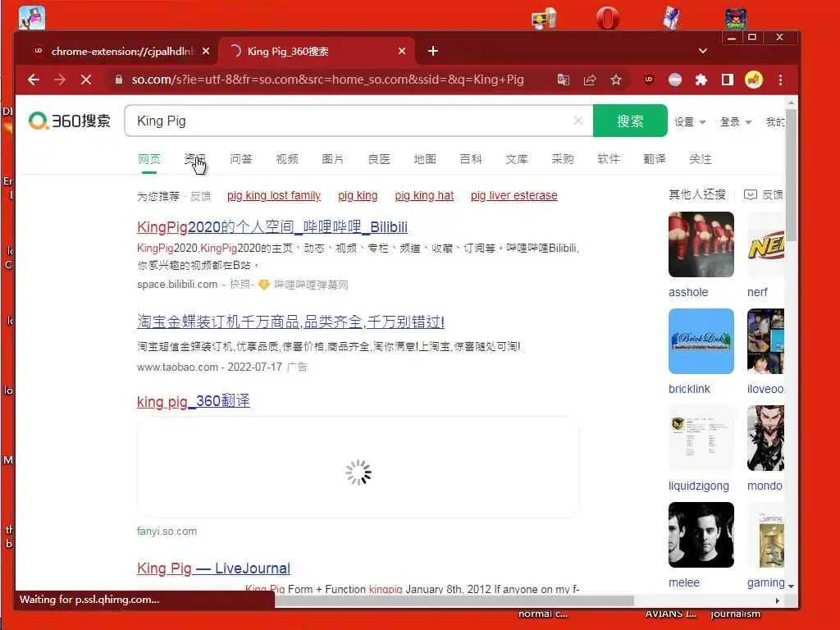Click the pig liver esterase suggestion
The height and width of the screenshot is (630, 840).
pos(514,195)
